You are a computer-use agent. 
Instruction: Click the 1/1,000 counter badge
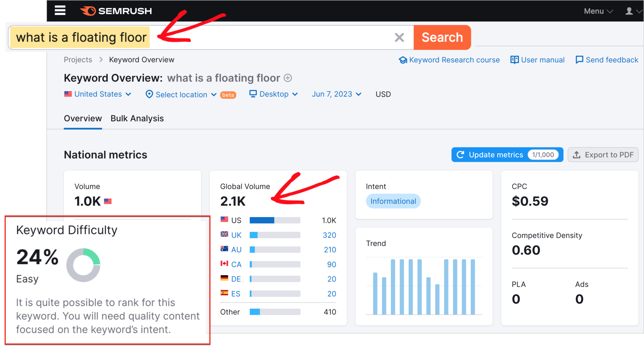point(543,155)
